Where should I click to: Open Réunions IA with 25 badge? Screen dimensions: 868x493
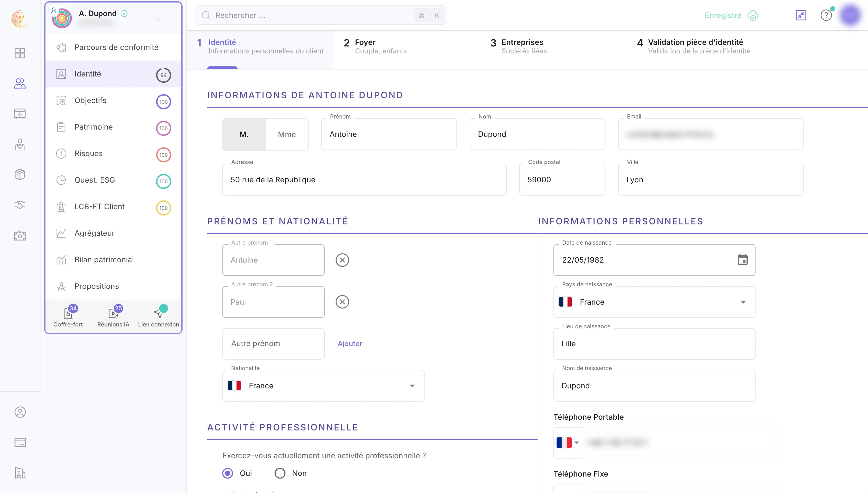tap(113, 316)
